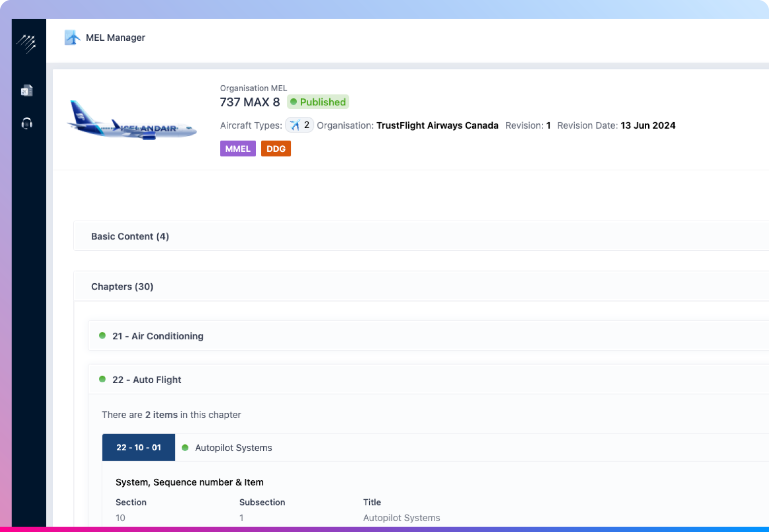The width and height of the screenshot is (769, 532).
Task: Click green status dot beside Air Conditioning
Action: click(x=103, y=335)
